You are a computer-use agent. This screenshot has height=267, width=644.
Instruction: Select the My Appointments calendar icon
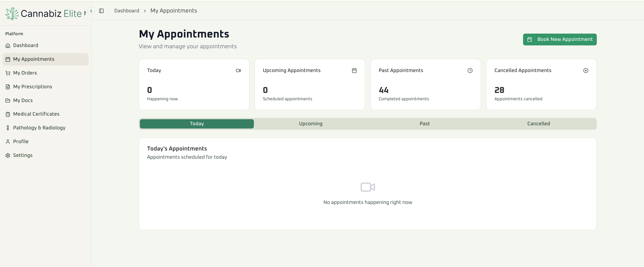click(x=8, y=59)
